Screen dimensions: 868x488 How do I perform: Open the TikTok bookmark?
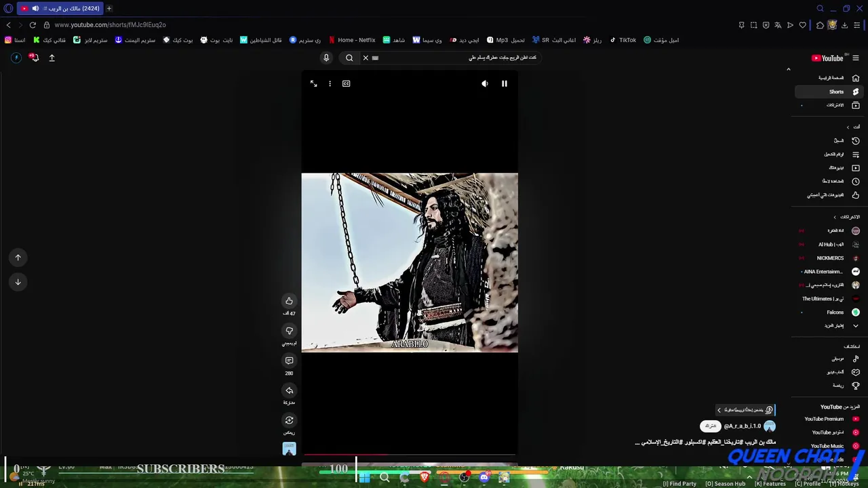pos(623,40)
